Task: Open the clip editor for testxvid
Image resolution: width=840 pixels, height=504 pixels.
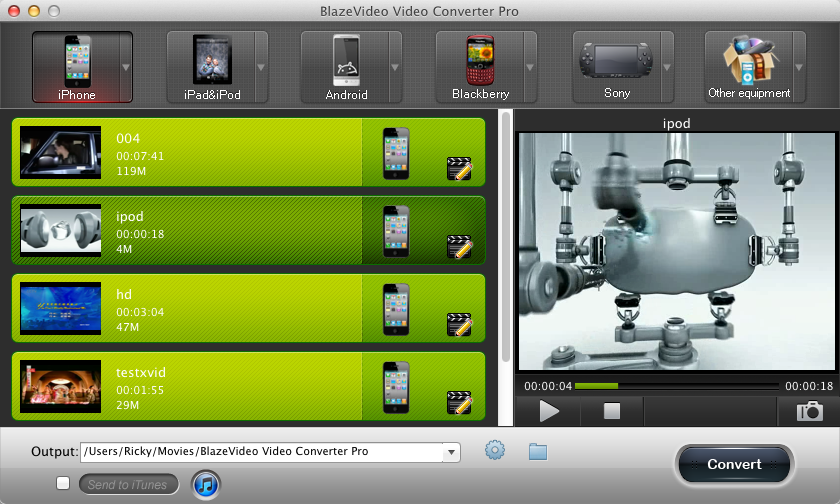Action: 459,403
